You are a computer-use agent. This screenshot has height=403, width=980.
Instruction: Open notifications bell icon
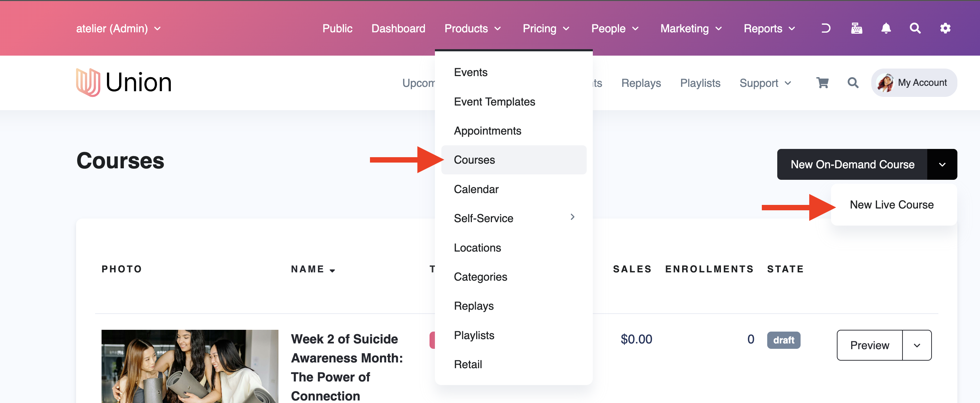(886, 28)
